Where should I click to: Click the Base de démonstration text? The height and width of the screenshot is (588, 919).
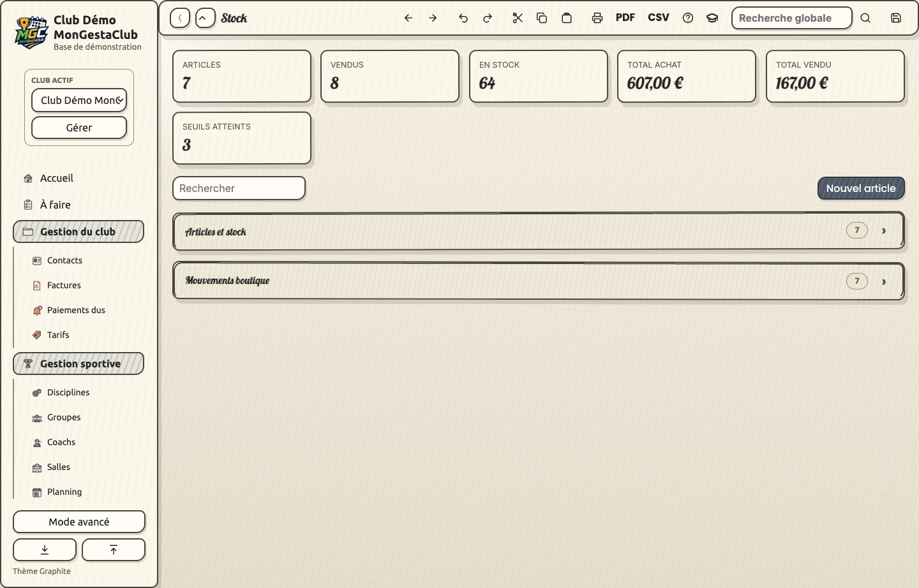click(98, 47)
